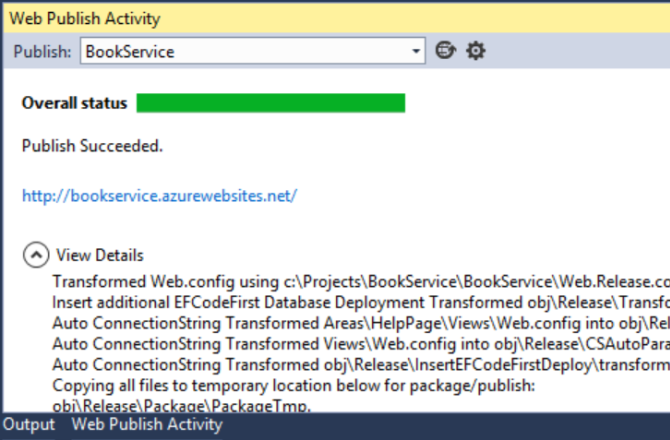Image resolution: width=670 pixels, height=440 pixels.
Task: Click the View Details label
Action: pyautogui.click(x=100, y=255)
